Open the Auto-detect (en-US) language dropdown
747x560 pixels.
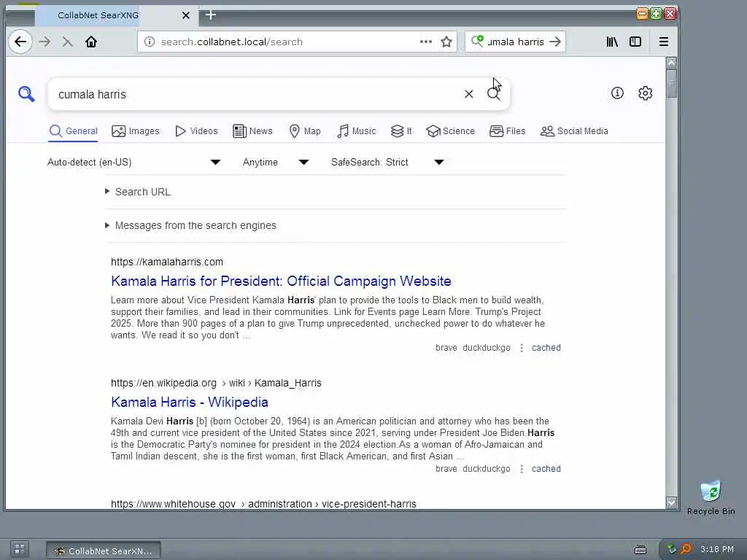(x=134, y=163)
